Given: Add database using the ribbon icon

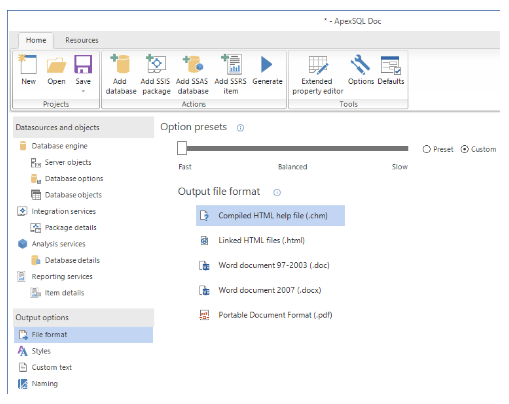Looking at the screenshot, I should 120,74.
